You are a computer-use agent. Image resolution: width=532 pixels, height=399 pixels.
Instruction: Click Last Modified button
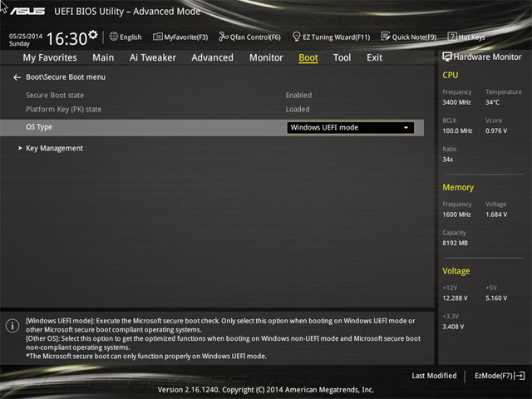click(x=434, y=376)
